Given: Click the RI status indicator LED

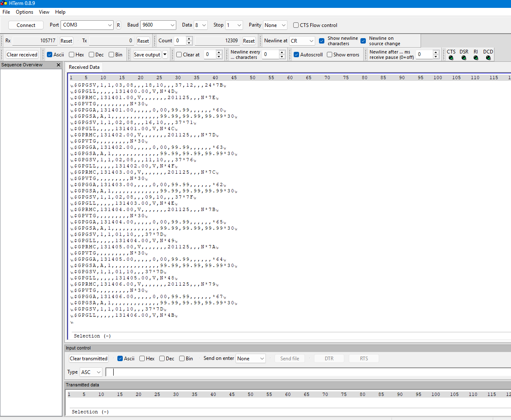Looking at the screenshot, I should click(476, 58).
